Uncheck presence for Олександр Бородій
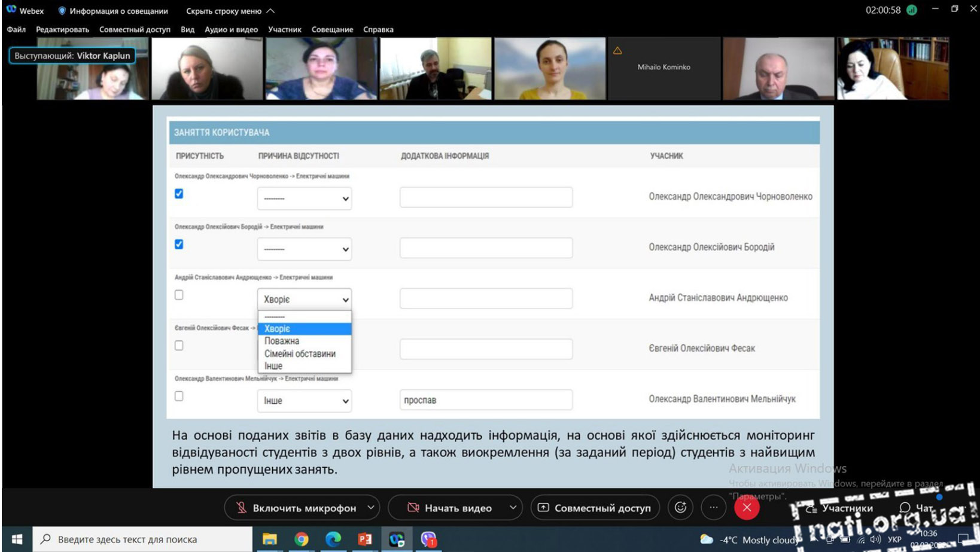Viewport: 980px width, 552px height. 179,244
